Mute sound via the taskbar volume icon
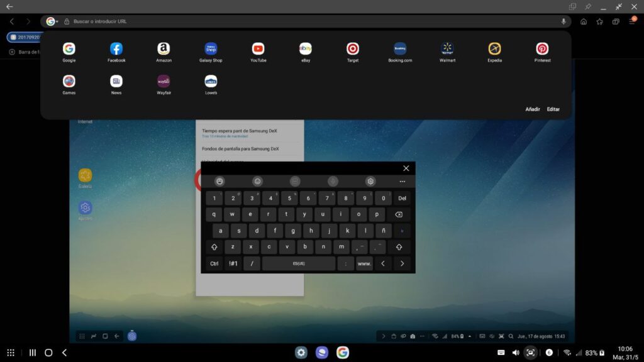Image resolution: width=644 pixels, height=362 pixels. pos(516,352)
